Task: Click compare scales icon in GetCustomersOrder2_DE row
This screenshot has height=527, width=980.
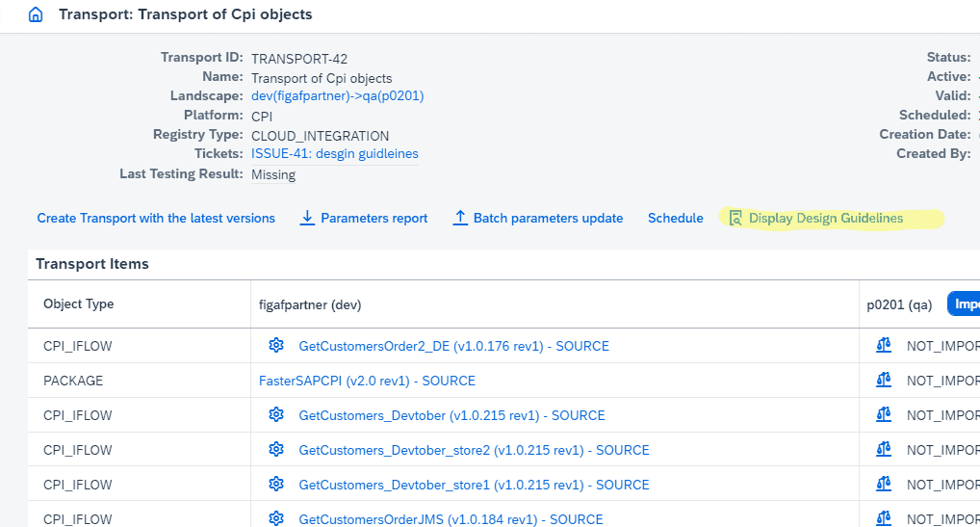Action: click(884, 345)
